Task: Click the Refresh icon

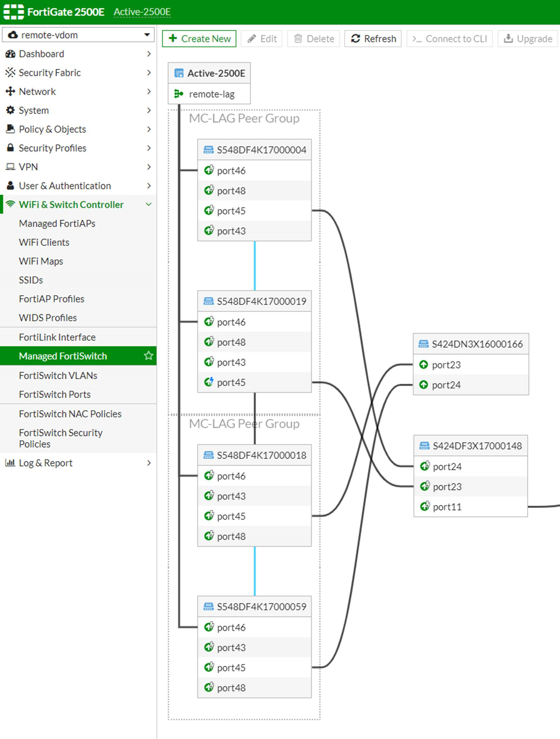Action: pyautogui.click(x=356, y=38)
